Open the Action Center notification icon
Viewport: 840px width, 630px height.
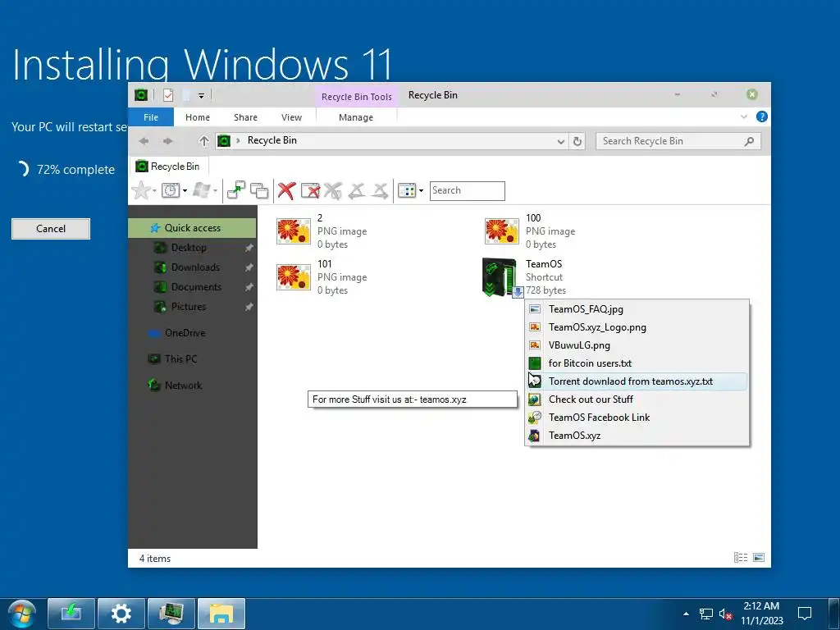pos(804,614)
